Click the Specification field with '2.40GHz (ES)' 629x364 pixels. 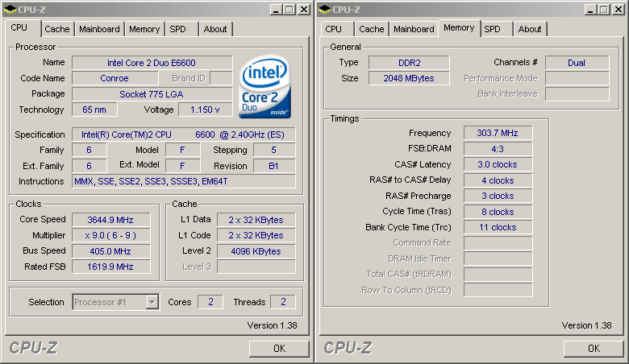tap(183, 134)
